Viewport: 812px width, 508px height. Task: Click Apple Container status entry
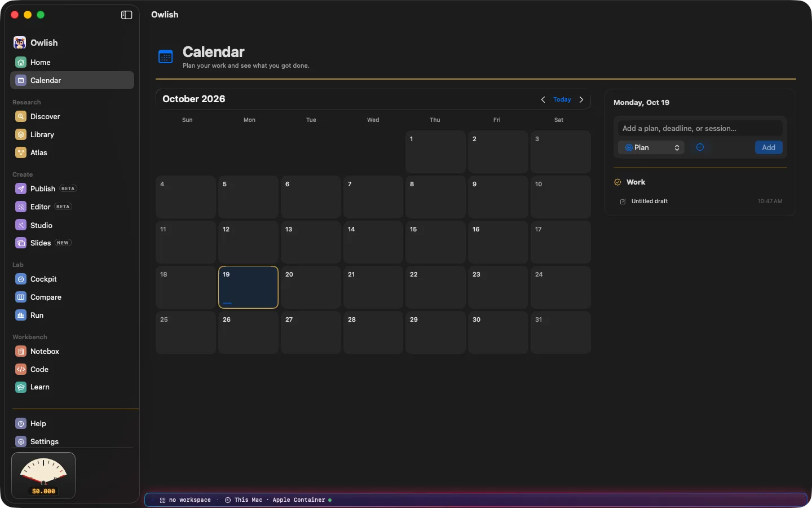(299, 500)
